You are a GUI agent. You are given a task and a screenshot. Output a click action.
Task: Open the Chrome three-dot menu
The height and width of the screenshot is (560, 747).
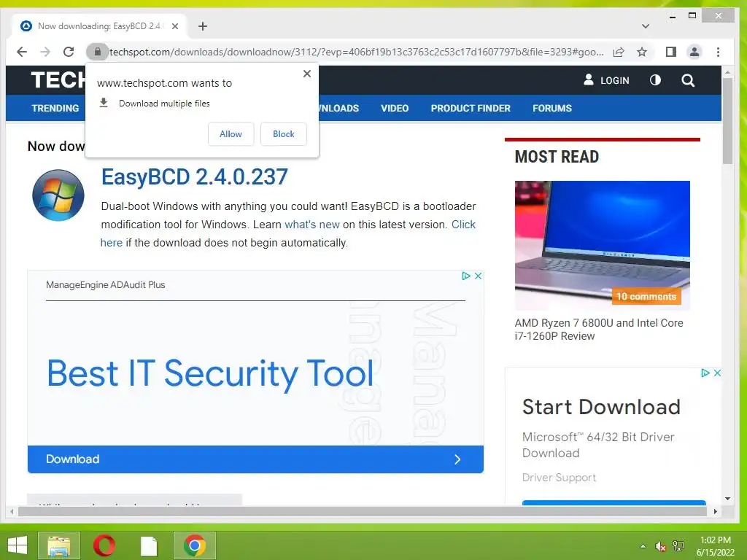tap(718, 52)
